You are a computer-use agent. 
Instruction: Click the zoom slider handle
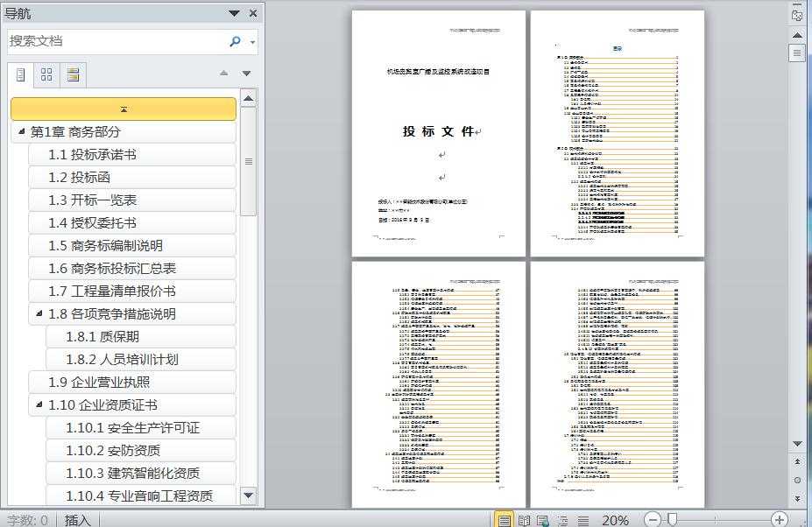[x=672, y=520]
